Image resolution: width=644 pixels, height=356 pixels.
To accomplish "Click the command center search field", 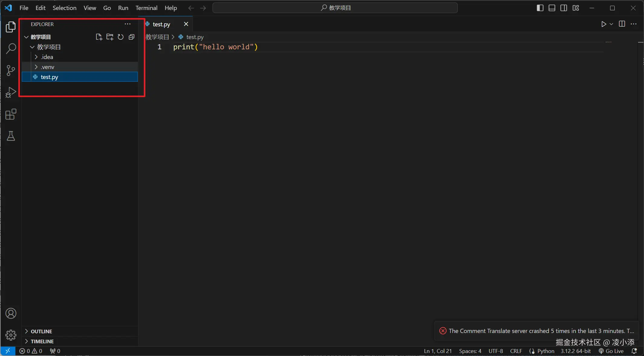I will [x=335, y=8].
